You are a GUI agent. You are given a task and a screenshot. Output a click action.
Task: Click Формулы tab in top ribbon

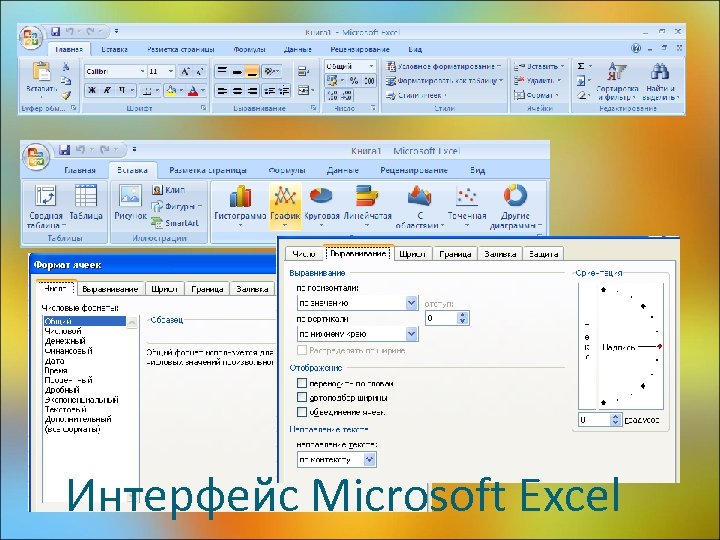[249, 49]
